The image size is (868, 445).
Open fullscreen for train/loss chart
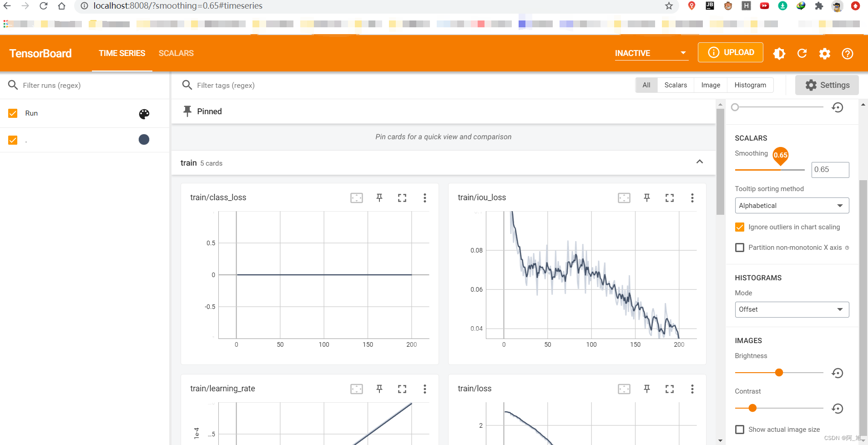(670, 389)
